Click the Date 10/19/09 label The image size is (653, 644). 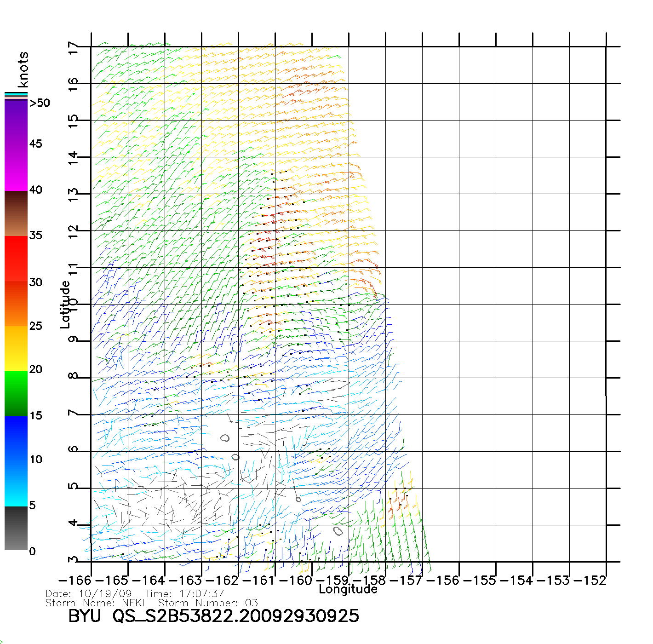89,593
